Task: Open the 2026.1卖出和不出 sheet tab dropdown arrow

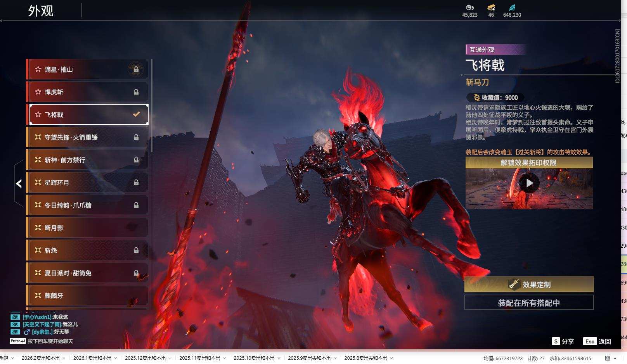Action: click(x=116, y=358)
